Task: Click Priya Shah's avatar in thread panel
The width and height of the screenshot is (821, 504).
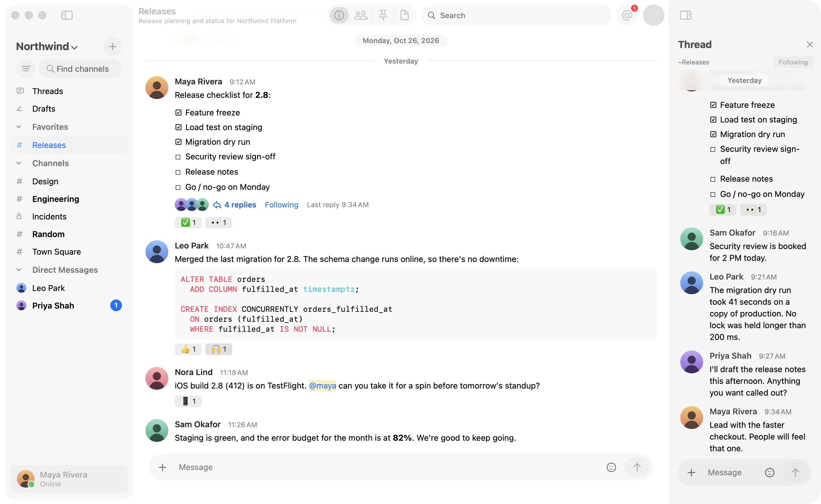Action: [x=691, y=362]
